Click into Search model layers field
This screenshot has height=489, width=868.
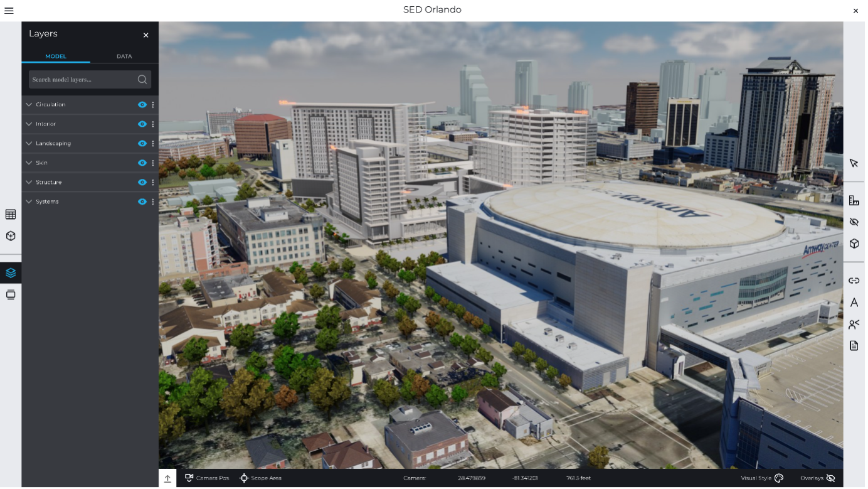click(x=90, y=80)
